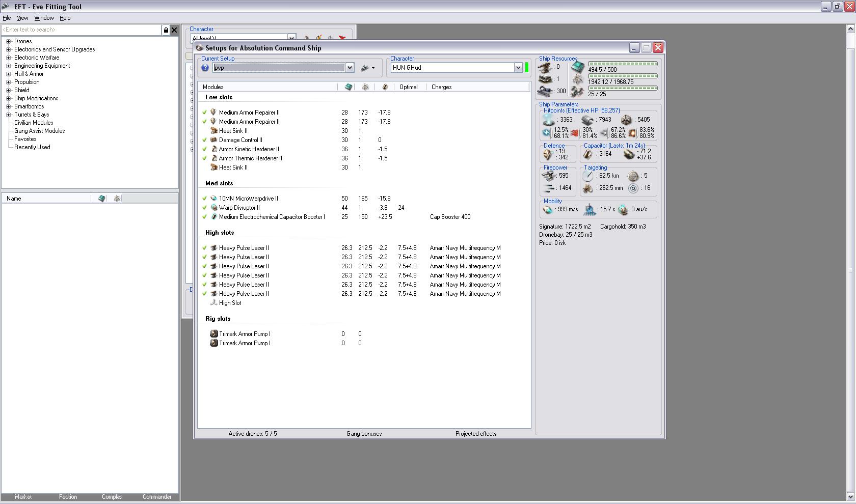Image resolution: width=856 pixels, height=504 pixels.
Task: Click the CPU usage bar 494.5 / 500
Action: (x=623, y=64)
